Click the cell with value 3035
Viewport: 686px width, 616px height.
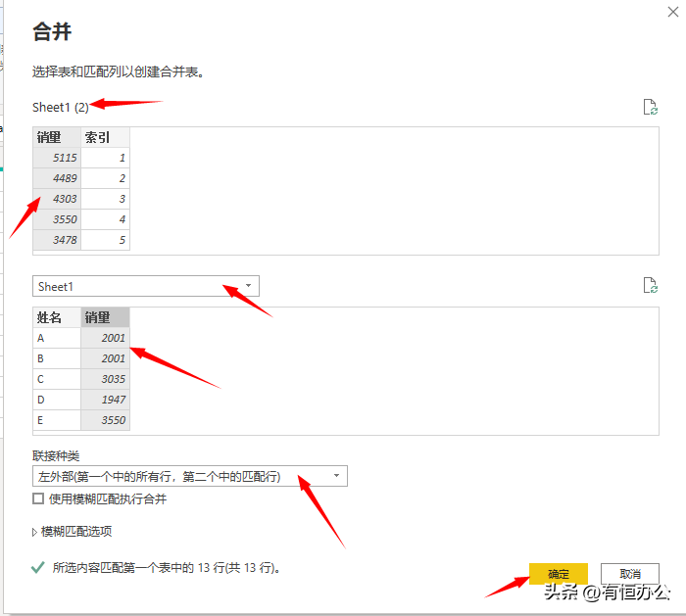point(105,379)
